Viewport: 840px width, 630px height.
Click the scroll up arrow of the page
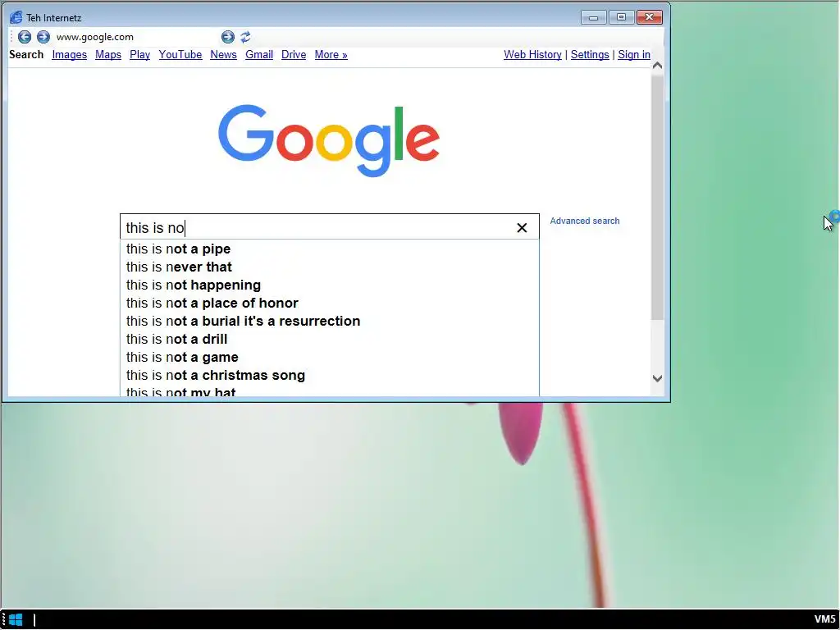(657, 66)
